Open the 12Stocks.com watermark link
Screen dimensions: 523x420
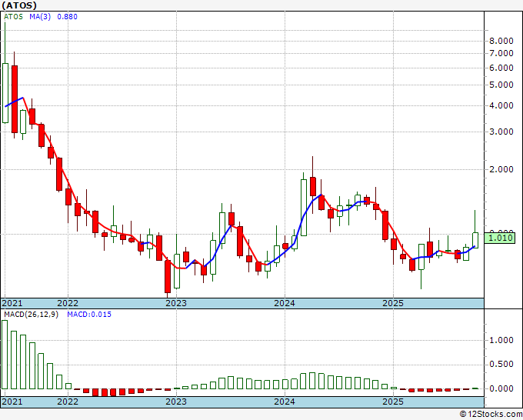[491, 414]
